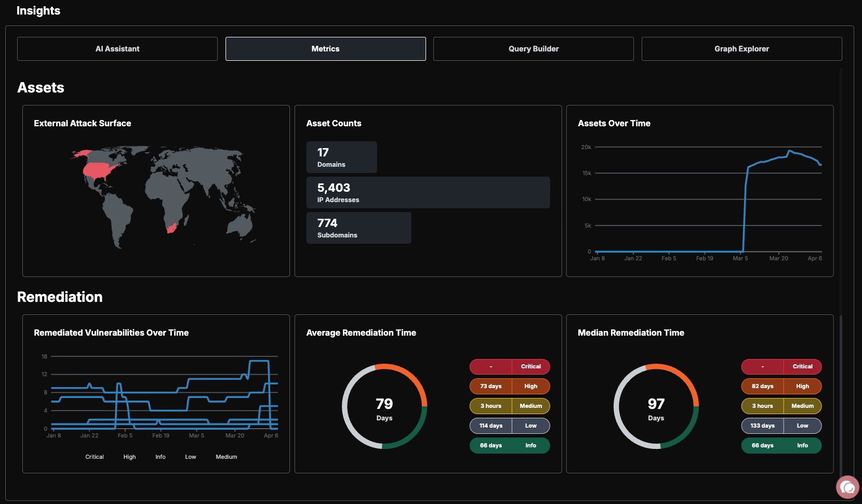Select the 66 days Info median pill
Screen dimensions: 862x504
coord(781,446)
